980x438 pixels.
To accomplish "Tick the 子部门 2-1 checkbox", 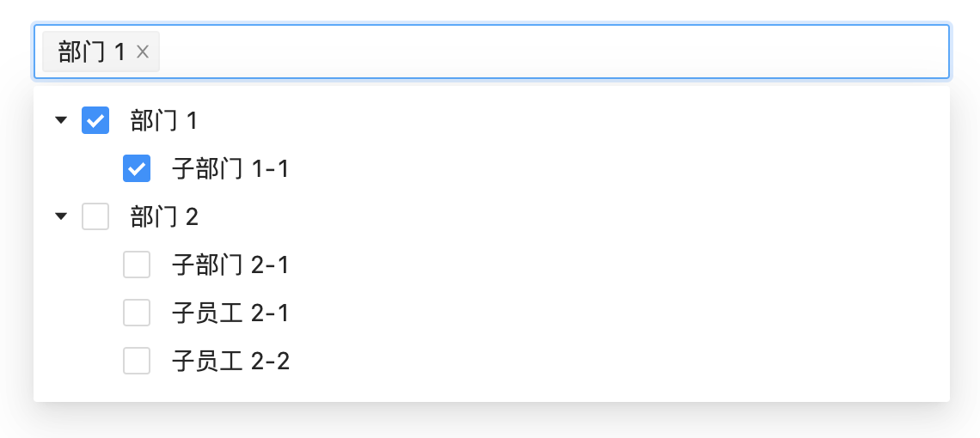I will coord(137,265).
